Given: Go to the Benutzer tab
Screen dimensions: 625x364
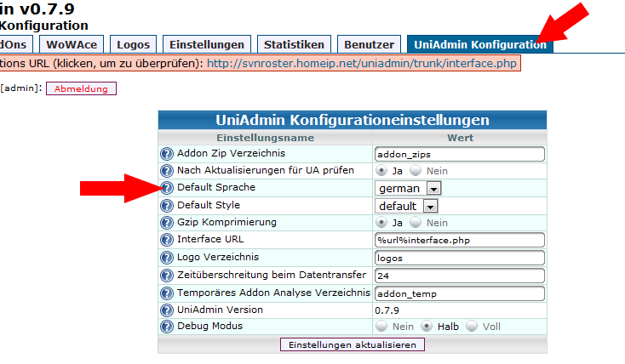Looking at the screenshot, I should (369, 44).
